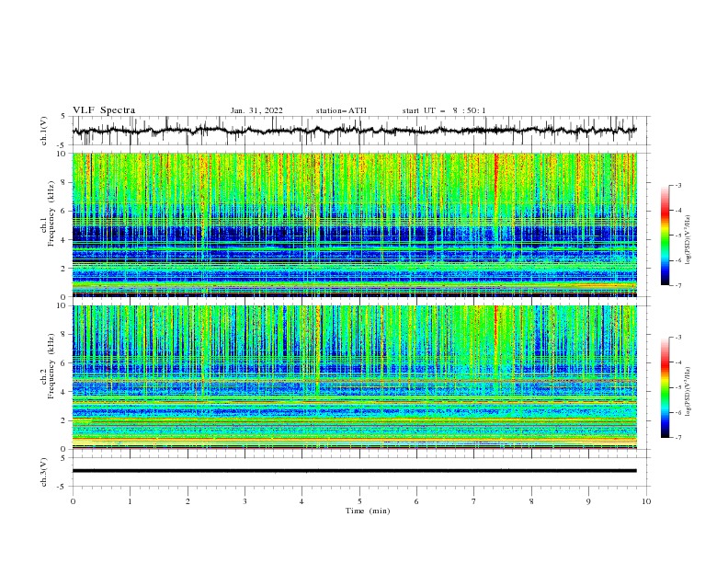Viewport: 728px width, 563px height.
Task: Click the red burst in the ch.1 spectrogram near 7.4 min
Action: coord(495,181)
